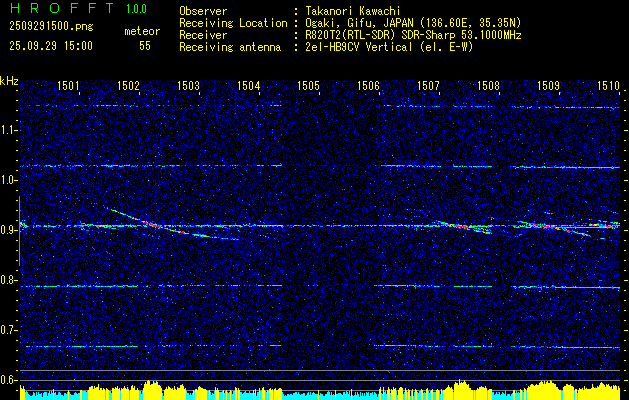
Task: Click the Receiving antenna field label
Action: pyautogui.click(x=230, y=47)
